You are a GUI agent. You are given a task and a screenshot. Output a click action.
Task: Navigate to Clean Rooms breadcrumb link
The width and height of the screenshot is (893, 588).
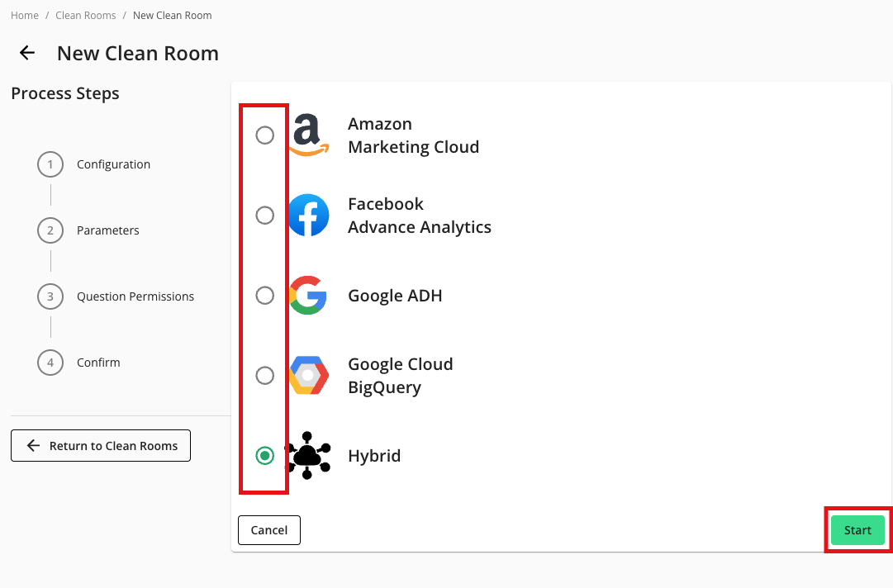[85, 16]
